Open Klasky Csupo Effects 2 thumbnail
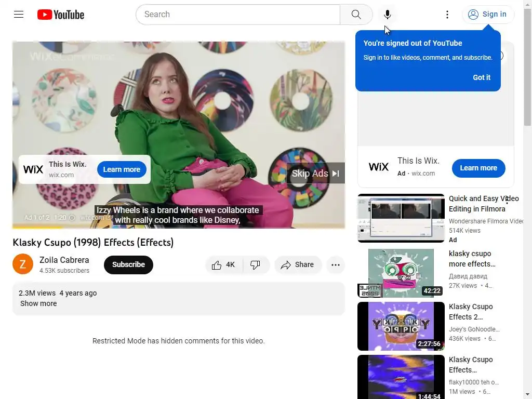The height and width of the screenshot is (399, 532). 401,326
